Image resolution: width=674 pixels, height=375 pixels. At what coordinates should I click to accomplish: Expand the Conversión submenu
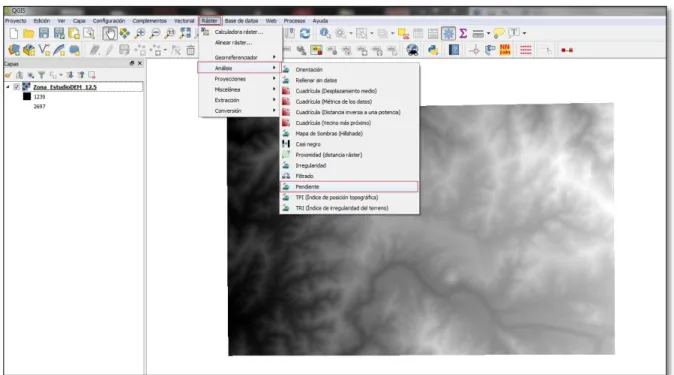(240, 111)
